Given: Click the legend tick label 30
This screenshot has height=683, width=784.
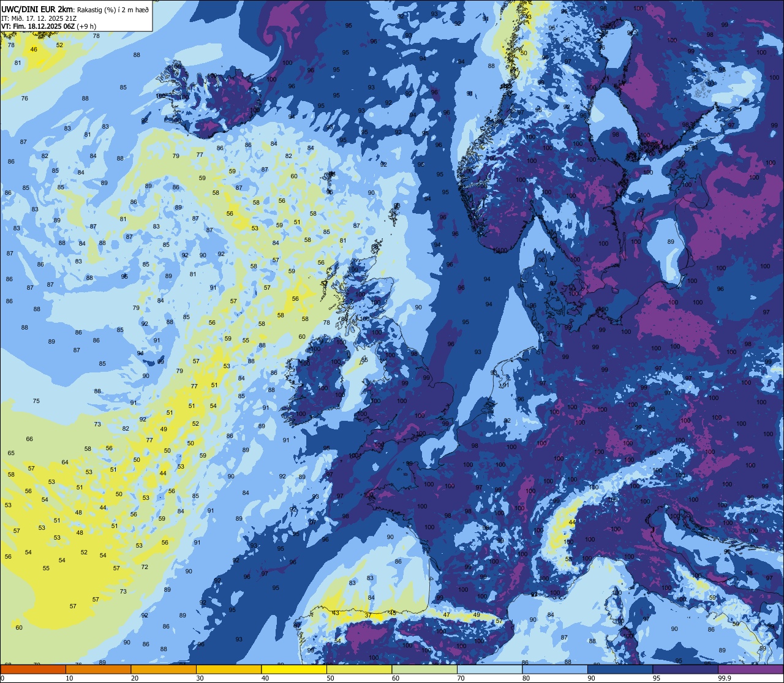Looking at the screenshot, I should [x=200, y=678].
